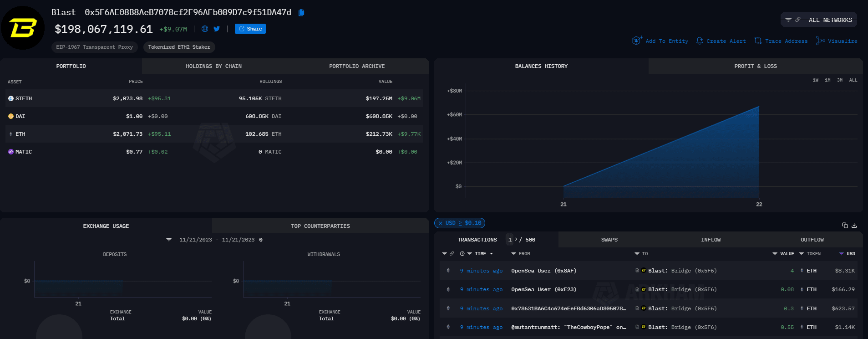Image resolution: width=868 pixels, height=339 pixels.
Task: Click the ETH token icon in the $623.57 row
Action: point(802,308)
